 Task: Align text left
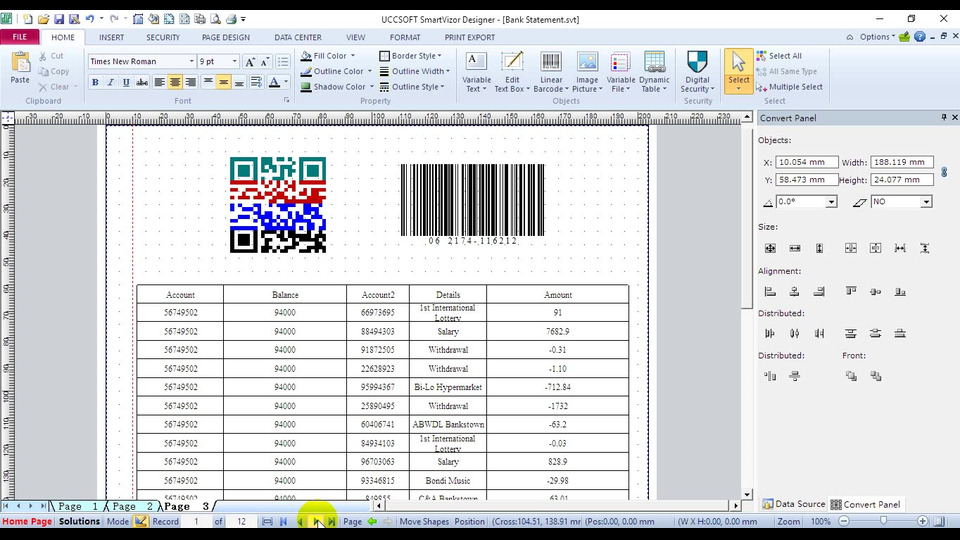(x=160, y=82)
